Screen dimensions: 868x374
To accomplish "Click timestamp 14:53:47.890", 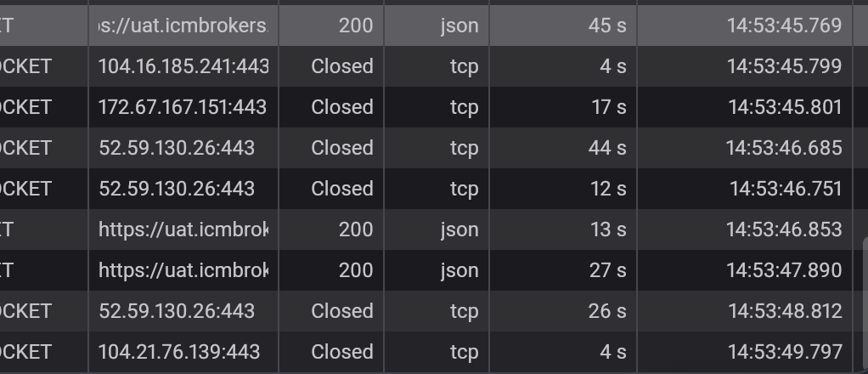I will pos(784,270).
